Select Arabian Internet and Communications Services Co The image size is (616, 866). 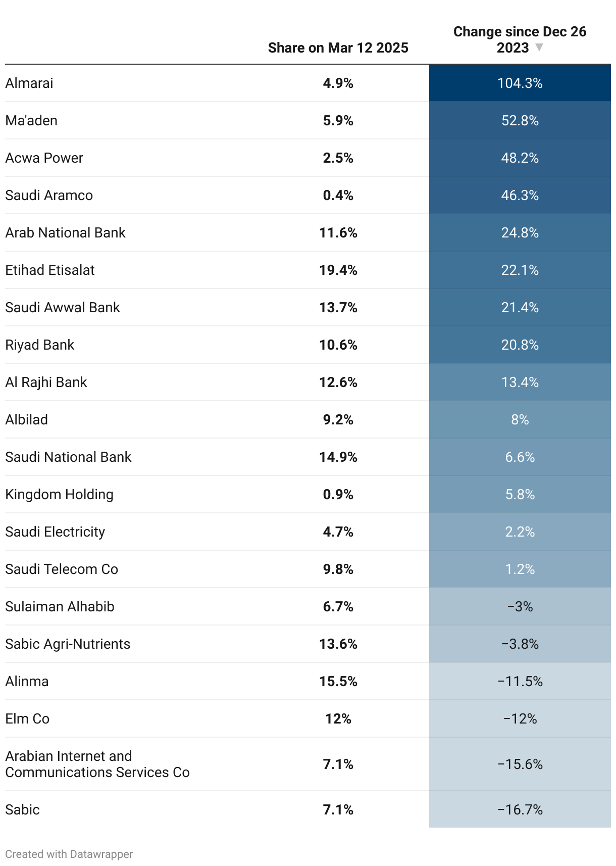(97, 764)
